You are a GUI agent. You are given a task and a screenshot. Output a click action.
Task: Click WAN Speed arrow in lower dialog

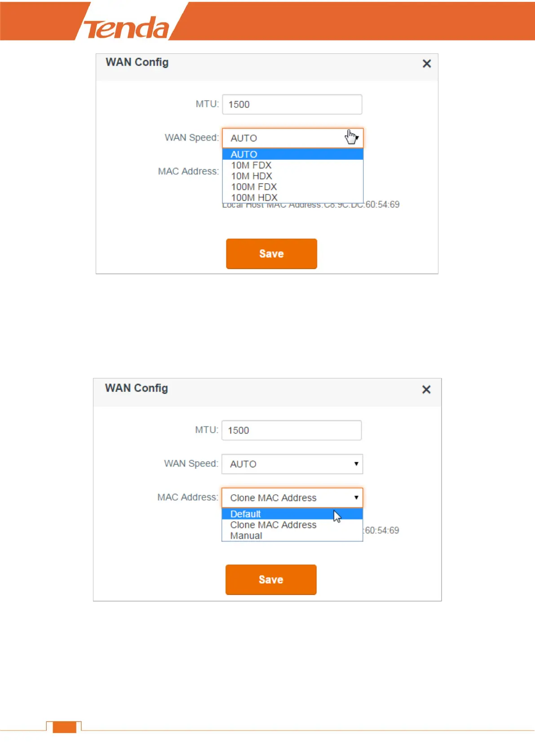(356, 464)
